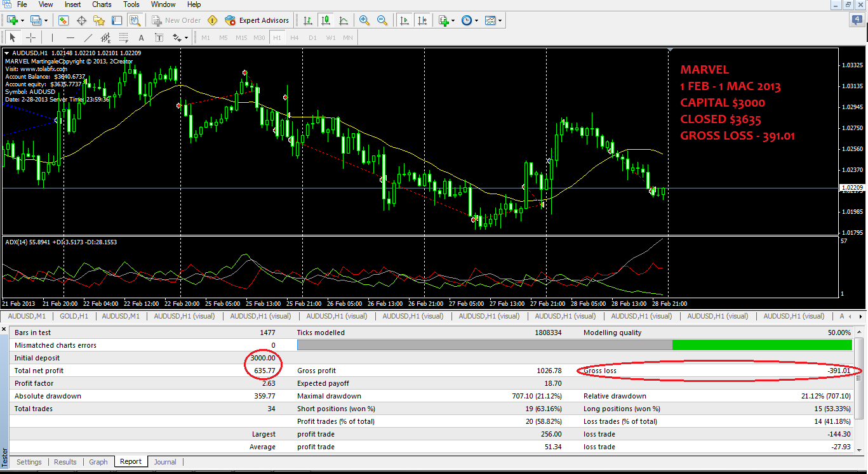Expand the Profiles dropdown arrow
Image resolution: width=868 pixels, height=474 pixels.
click(x=45, y=20)
